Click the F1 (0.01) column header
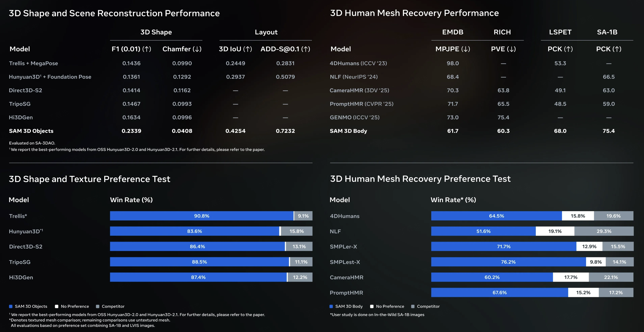The height and width of the screenshot is (332, 644). pos(131,49)
